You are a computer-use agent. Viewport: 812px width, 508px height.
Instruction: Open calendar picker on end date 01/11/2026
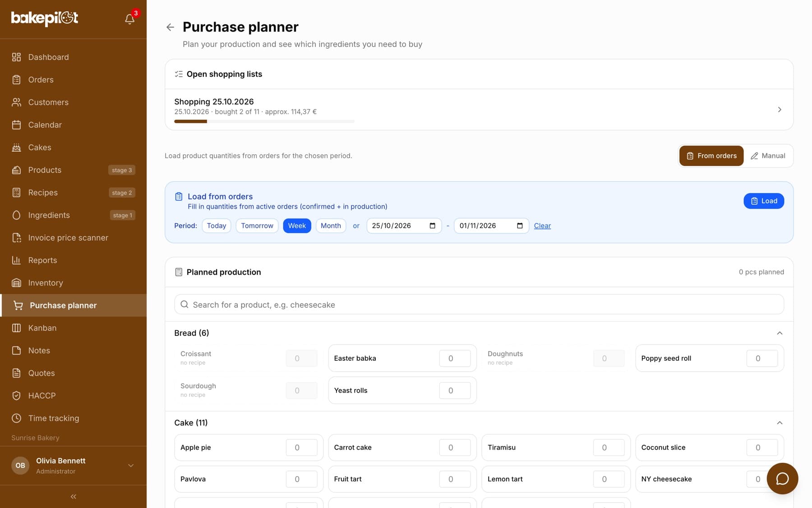pyautogui.click(x=520, y=226)
